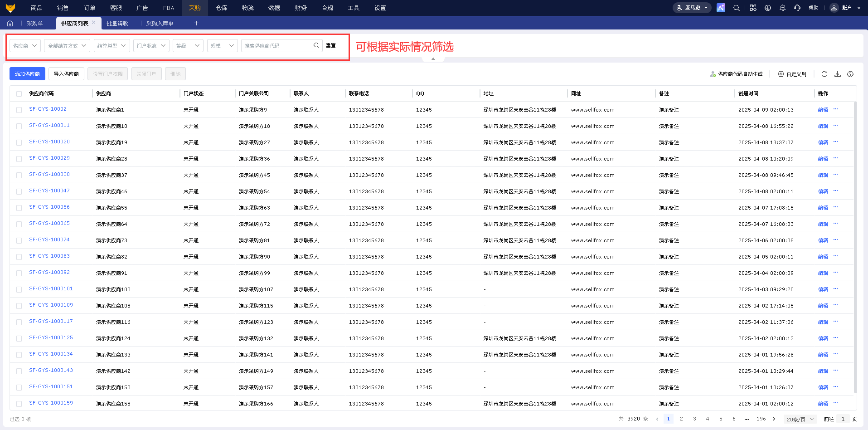This screenshot has height=430, width=868.
Task: Open the FBA menu
Action: (169, 8)
